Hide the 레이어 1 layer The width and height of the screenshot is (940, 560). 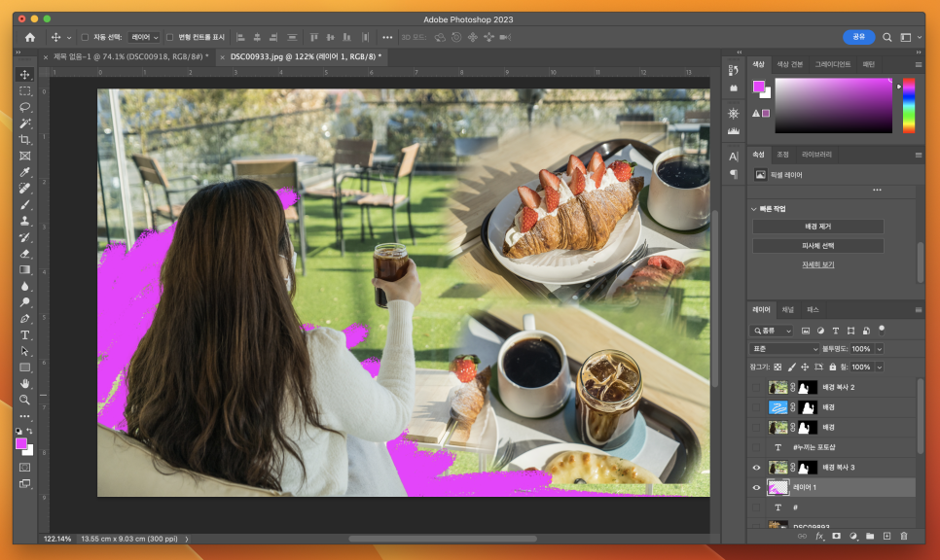756,487
